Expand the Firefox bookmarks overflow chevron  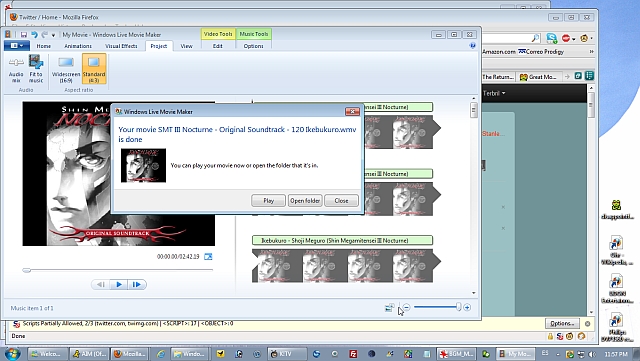(x=591, y=52)
